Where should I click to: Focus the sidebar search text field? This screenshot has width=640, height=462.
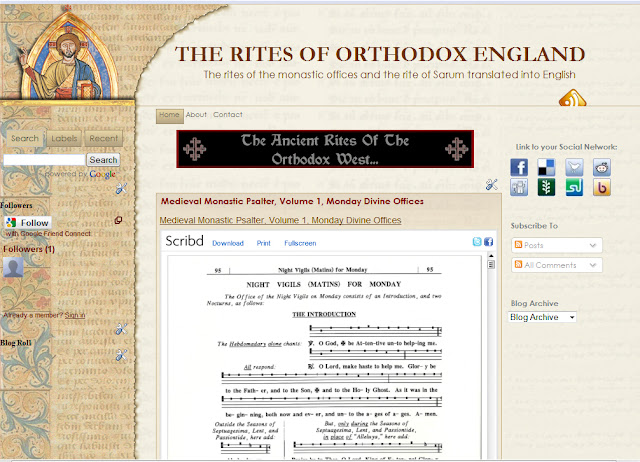44,160
